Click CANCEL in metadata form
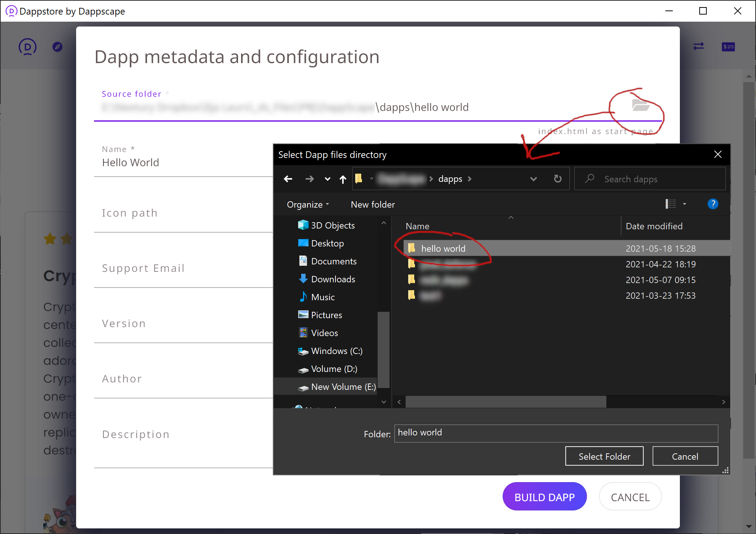This screenshot has height=534, width=756. [630, 497]
